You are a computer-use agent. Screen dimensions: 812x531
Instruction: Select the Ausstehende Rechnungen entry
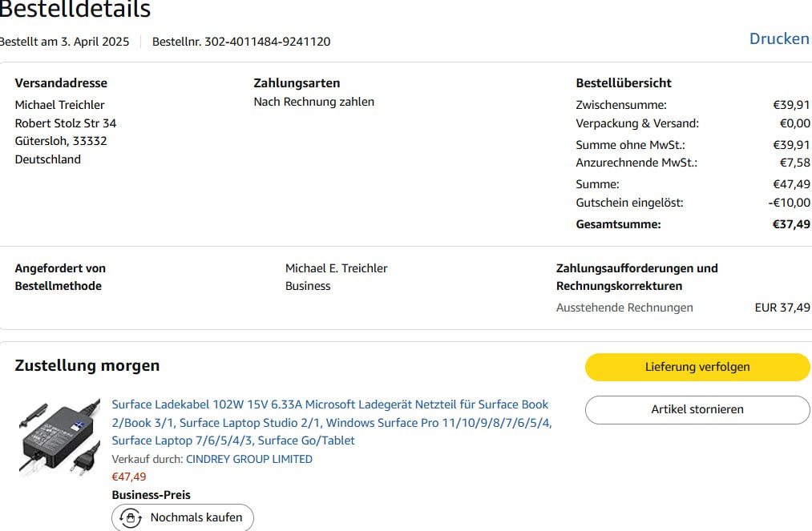point(624,308)
